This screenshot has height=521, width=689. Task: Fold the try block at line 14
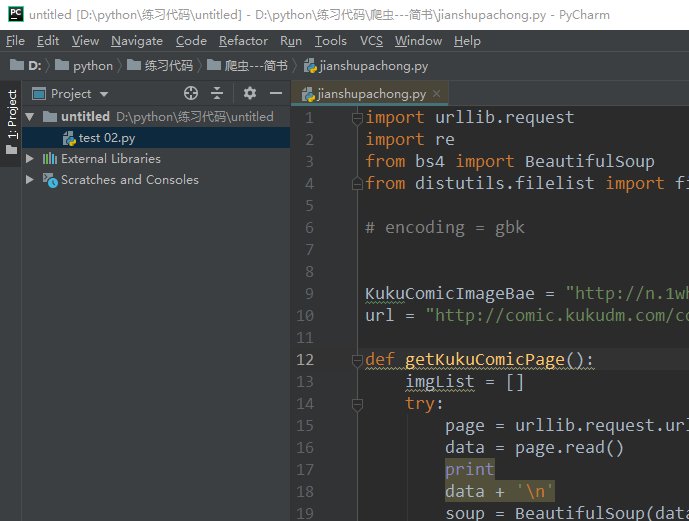357,404
